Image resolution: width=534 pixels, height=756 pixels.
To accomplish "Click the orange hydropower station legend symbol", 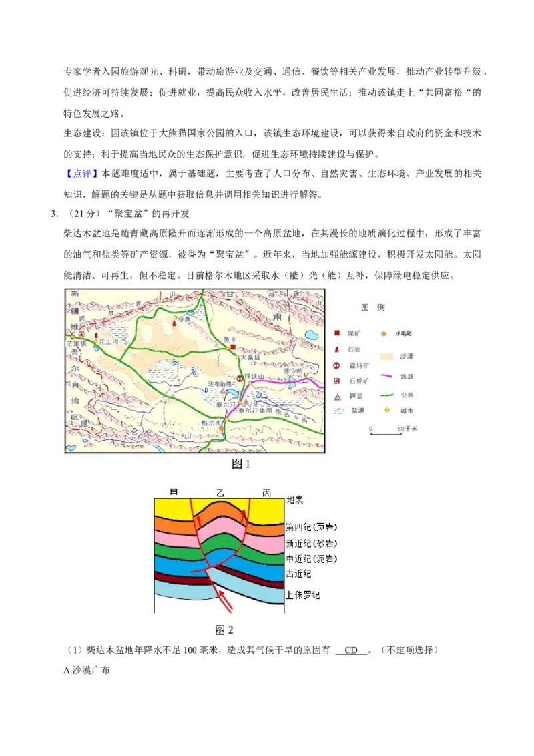I will [384, 333].
